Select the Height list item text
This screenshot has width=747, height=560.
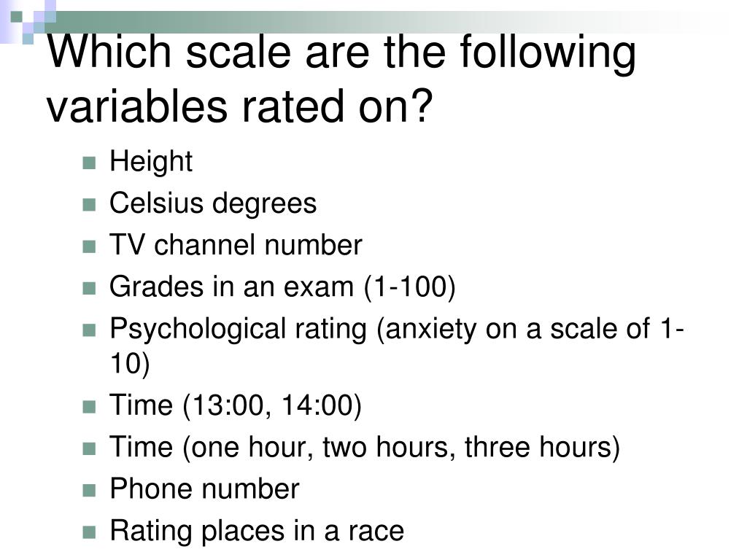151,162
